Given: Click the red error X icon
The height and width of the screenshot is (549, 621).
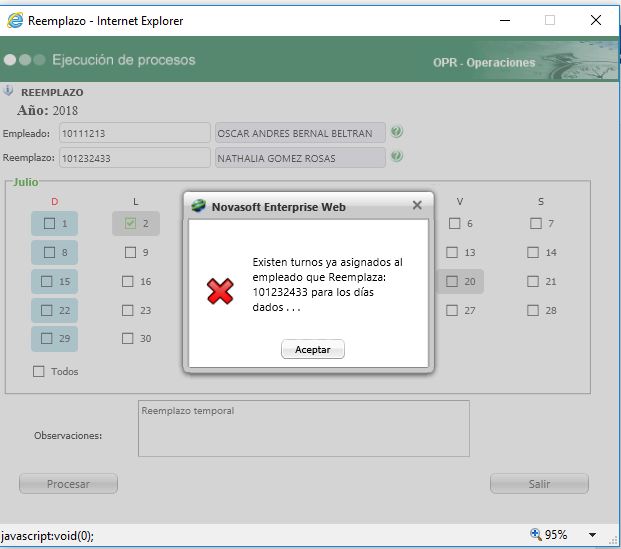Looking at the screenshot, I should pos(220,291).
